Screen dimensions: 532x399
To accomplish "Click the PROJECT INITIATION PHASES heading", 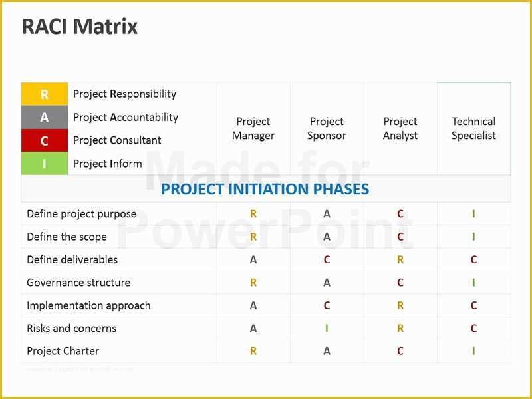I will click(x=265, y=189).
